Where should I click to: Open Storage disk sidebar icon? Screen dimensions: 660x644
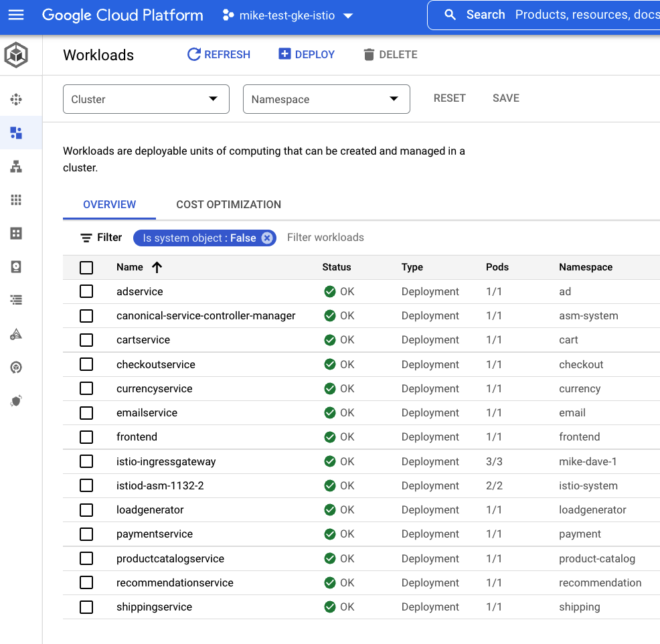pyautogui.click(x=16, y=266)
